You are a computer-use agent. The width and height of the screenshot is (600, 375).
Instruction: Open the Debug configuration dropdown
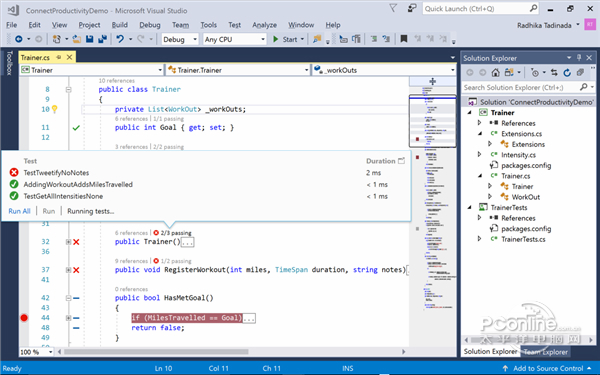[179, 39]
